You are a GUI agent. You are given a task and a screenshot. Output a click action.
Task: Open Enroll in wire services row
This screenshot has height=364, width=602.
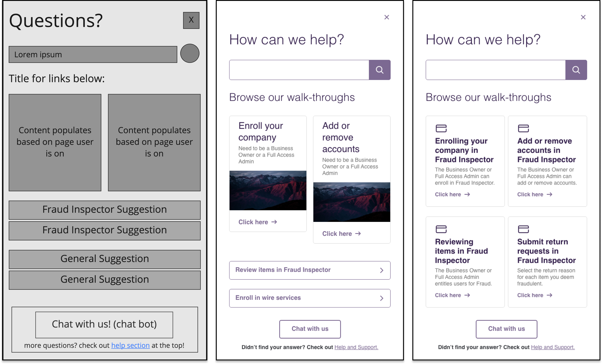[310, 298]
